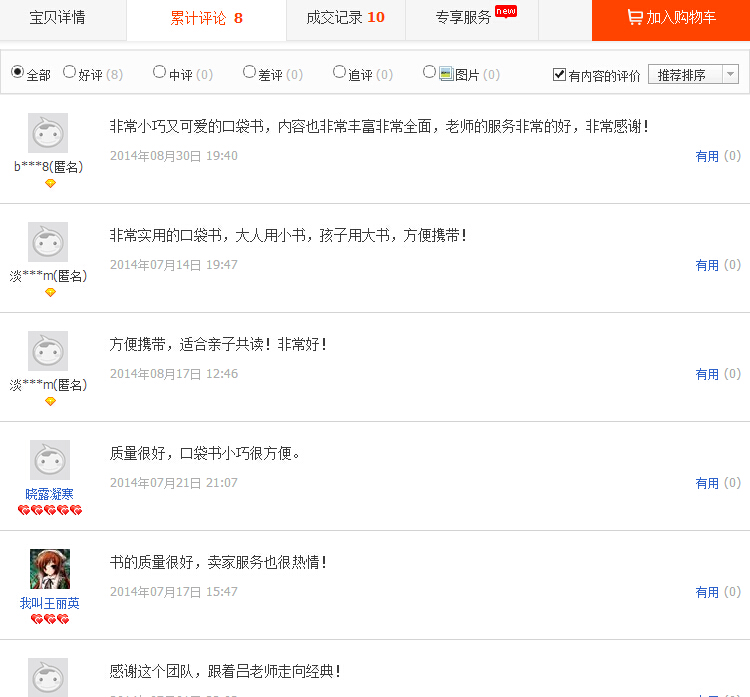Screen dimensions: 750x697
Task: Click avatar beside 非常实用的口袋书 review
Action: 48,242
